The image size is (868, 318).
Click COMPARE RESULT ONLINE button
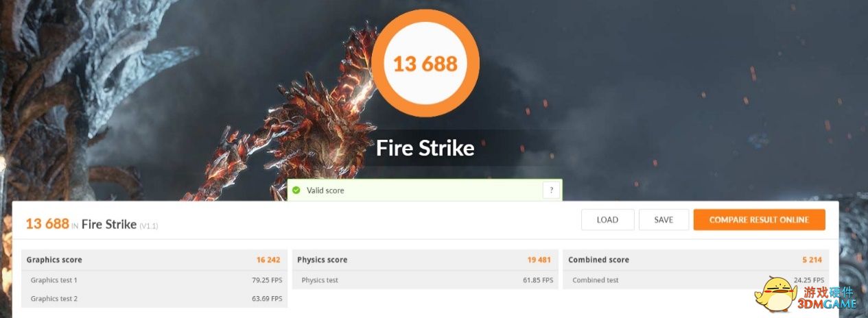pyautogui.click(x=759, y=220)
